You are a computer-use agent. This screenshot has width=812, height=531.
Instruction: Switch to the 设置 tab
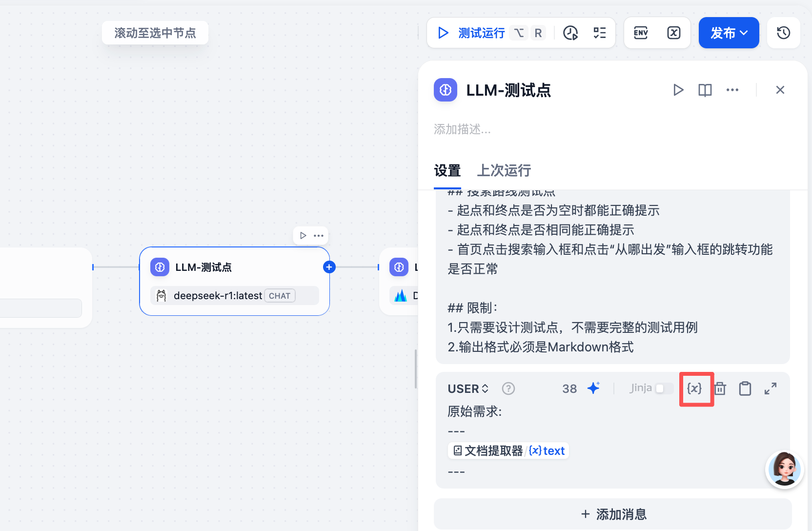[x=447, y=170]
